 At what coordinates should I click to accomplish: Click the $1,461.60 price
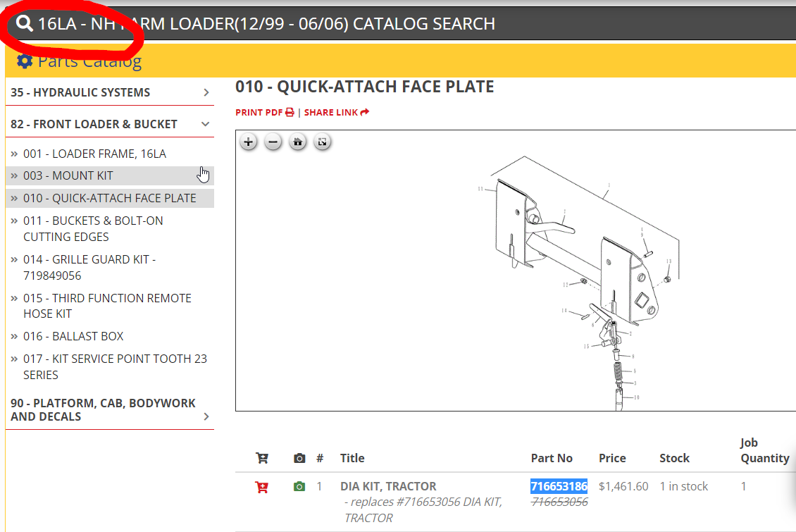[623, 486]
